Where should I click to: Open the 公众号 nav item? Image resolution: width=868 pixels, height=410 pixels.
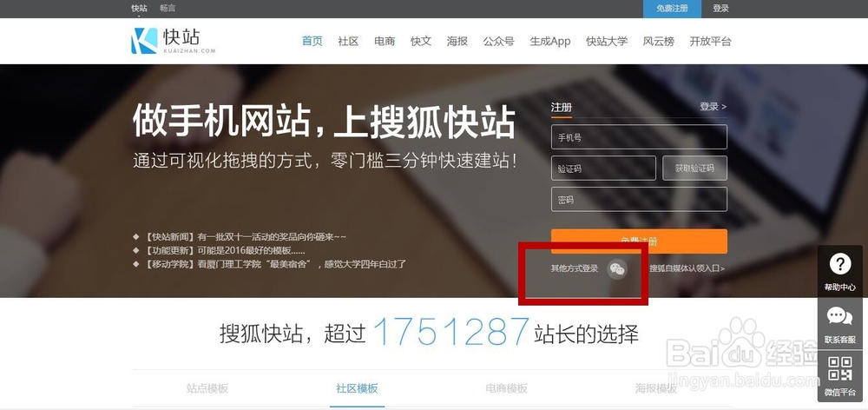(x=499, y=41)
